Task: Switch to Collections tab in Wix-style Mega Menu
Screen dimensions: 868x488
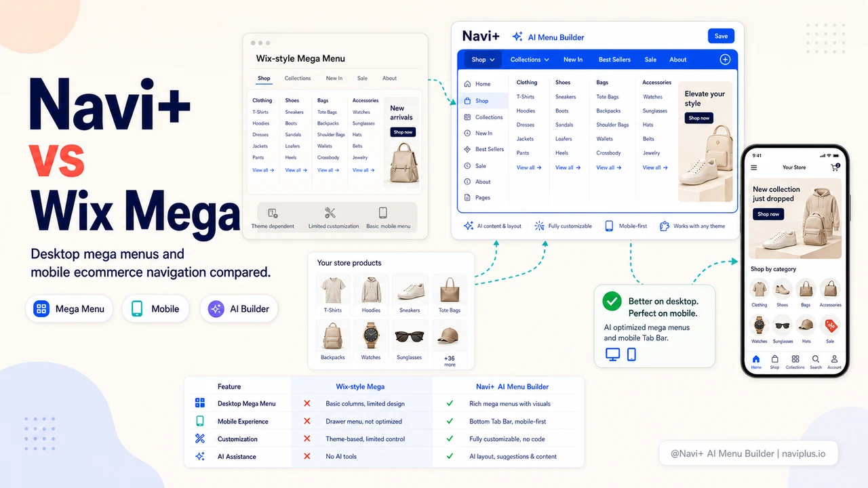Action: (x=298, y=78)
